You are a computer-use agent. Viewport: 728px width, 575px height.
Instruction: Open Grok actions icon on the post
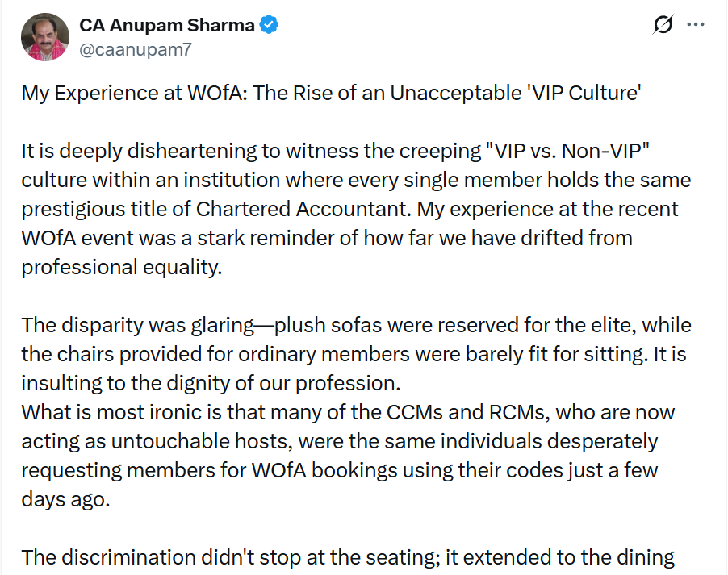coord(663,25)
